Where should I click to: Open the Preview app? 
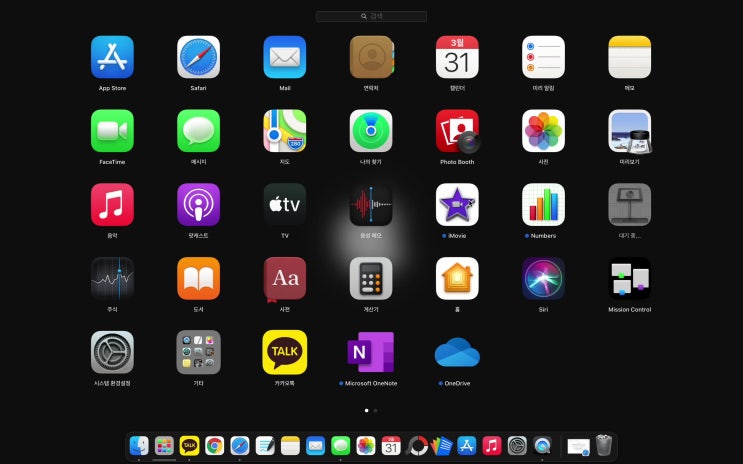click(x=630, y=131)
